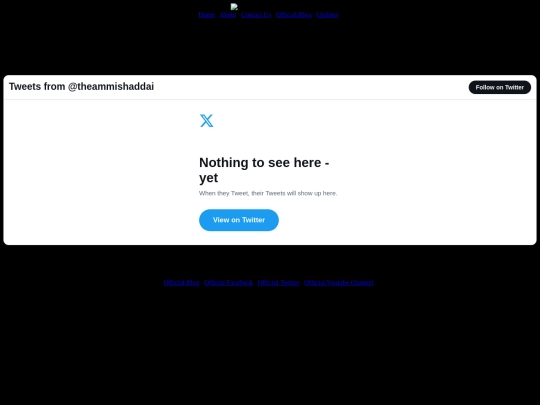Open the Contact Us link
Viewport: 540px width, 405px height.
coord(256,14)
